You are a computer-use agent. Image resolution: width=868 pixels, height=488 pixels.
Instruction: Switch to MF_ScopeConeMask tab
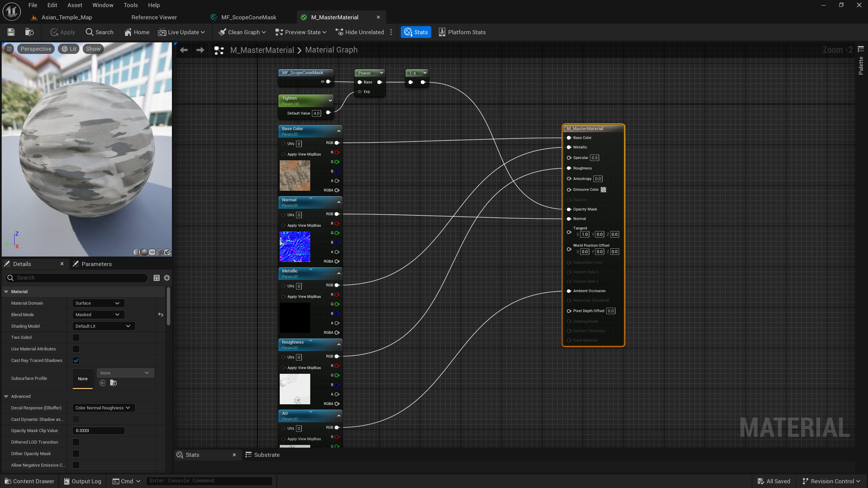tap(248, 17)
